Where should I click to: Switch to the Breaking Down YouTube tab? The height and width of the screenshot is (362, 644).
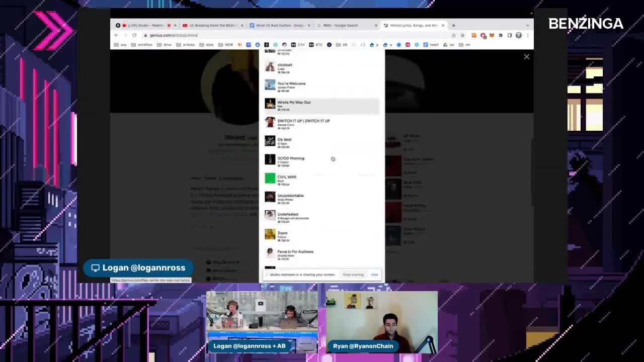tap(211, 25)
